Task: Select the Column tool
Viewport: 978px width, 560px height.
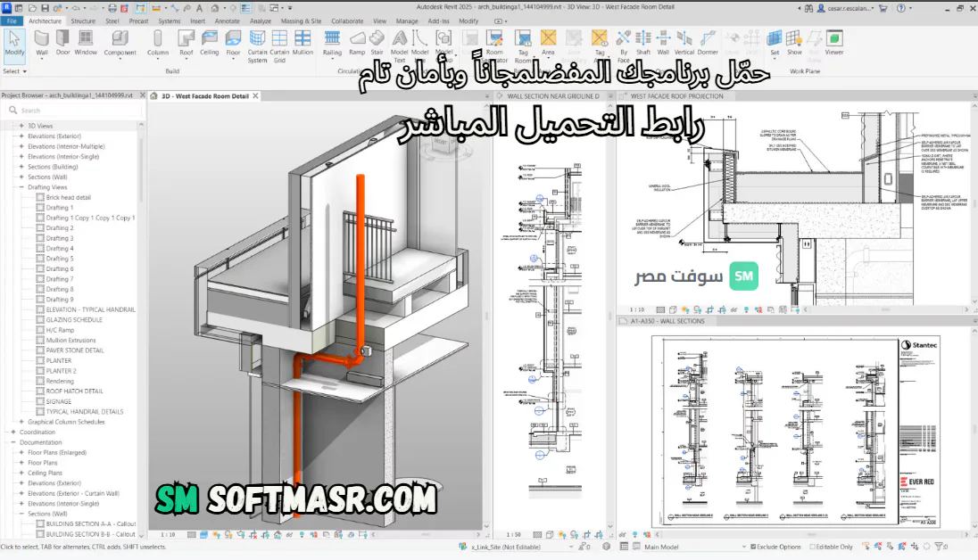Action: point(158,44)
